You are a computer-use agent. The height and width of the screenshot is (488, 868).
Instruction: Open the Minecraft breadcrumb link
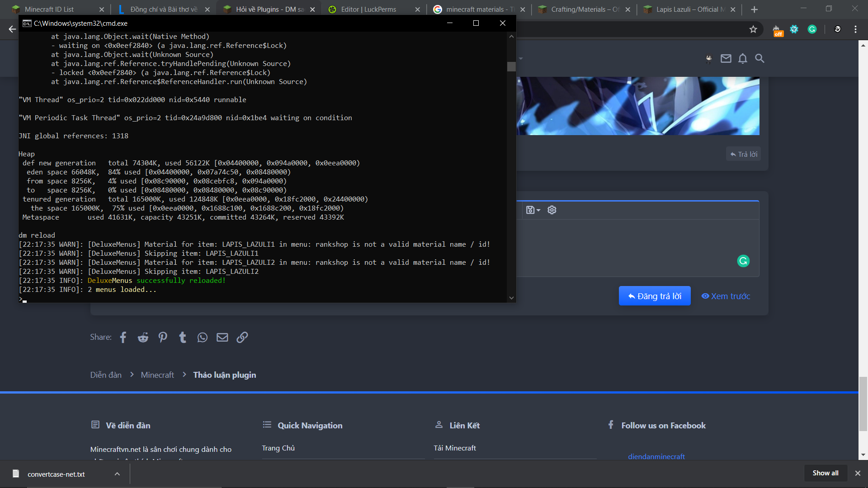pos(157,375)
